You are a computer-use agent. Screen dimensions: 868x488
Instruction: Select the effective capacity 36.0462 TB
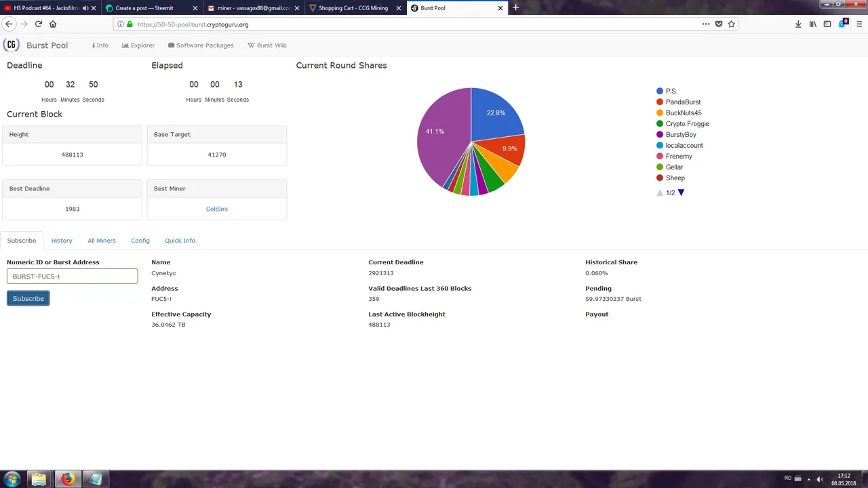168,325
